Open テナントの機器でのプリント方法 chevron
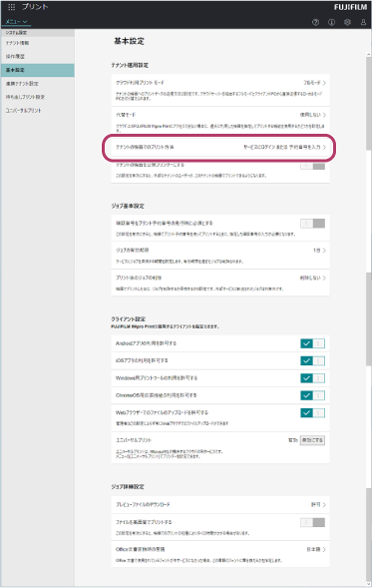372x588 pixels. tap(324, 147)
